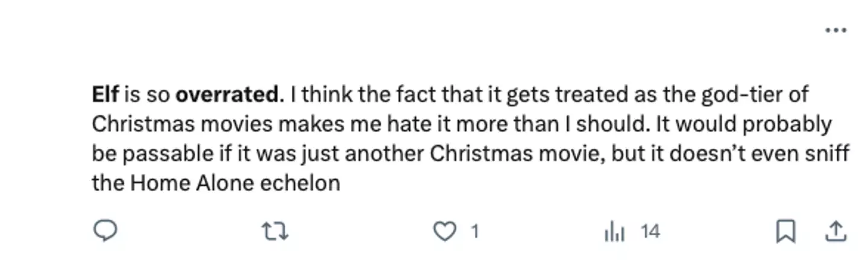The height and width of the screenshot is (260, 868).
Task: Click the word "passable" in the tweet
Action: (x=164, y=154)
